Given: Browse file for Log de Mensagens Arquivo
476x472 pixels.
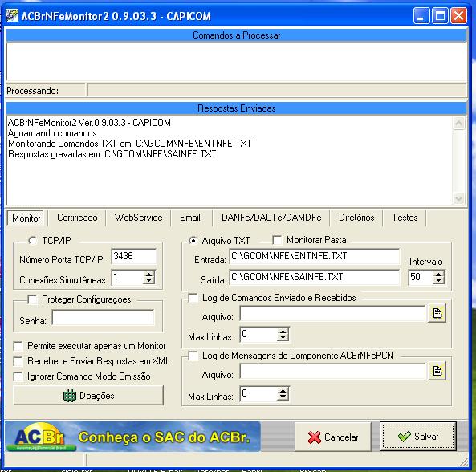Looking at the screenshot, I should 437,371.
